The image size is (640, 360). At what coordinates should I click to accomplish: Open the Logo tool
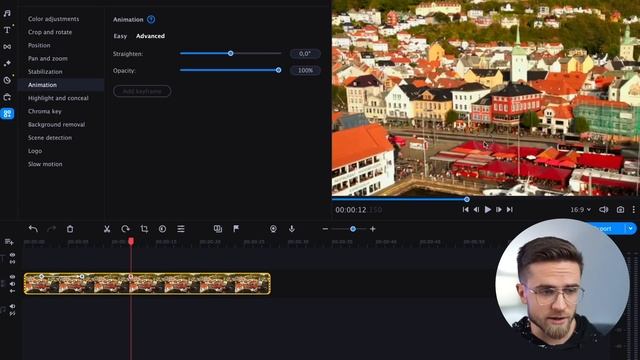tap(35, 151)
